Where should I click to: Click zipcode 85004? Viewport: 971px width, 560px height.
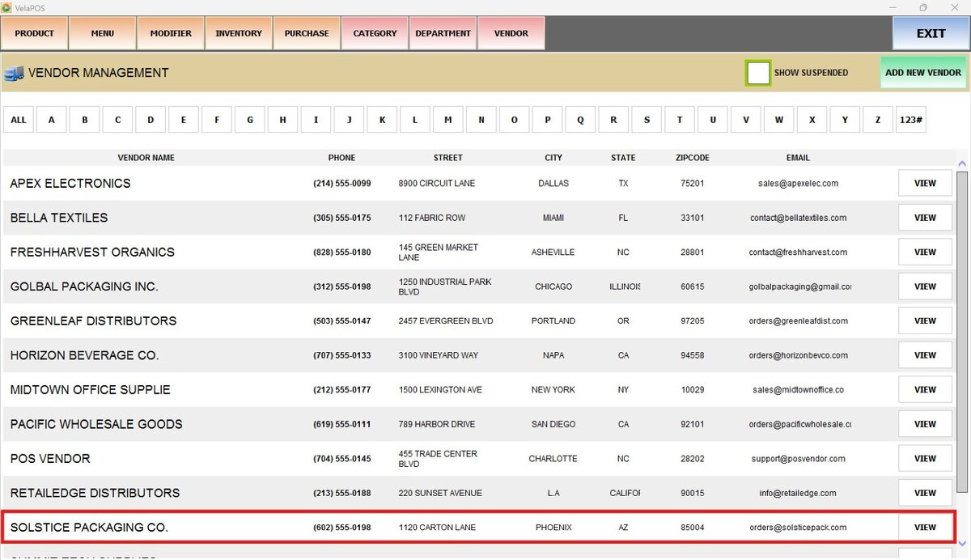tap(693, 528)
